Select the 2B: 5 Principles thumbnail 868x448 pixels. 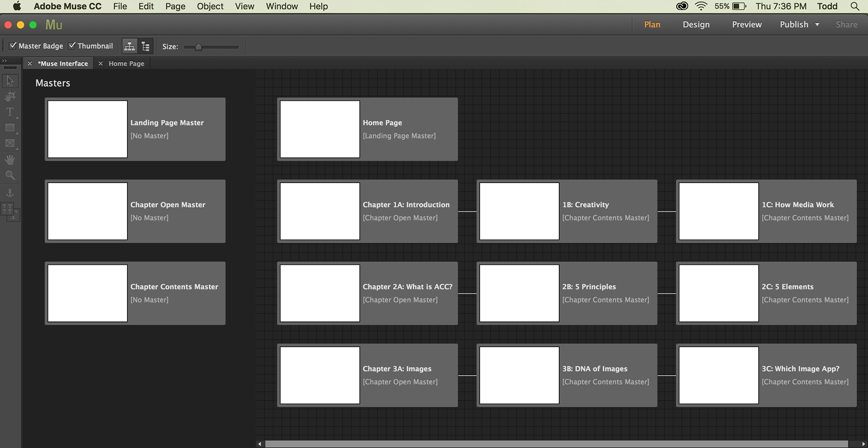(x=519, y=293)
